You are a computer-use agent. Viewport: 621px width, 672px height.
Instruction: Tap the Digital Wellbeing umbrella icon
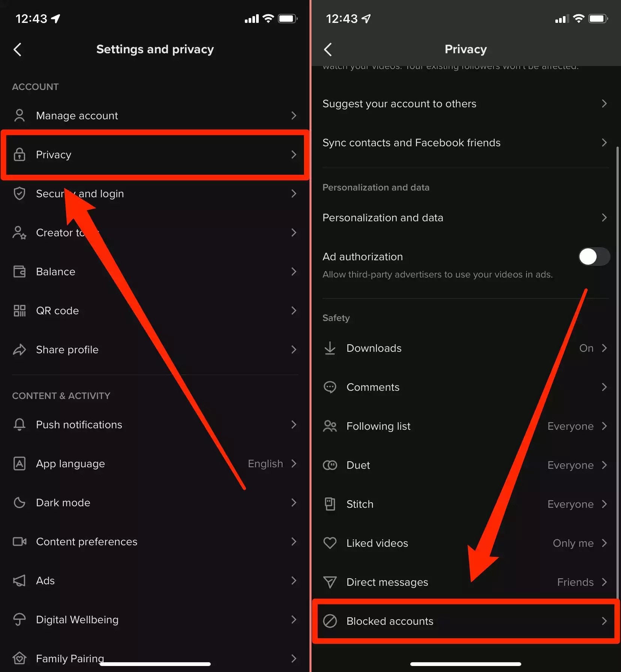[19, 619]
